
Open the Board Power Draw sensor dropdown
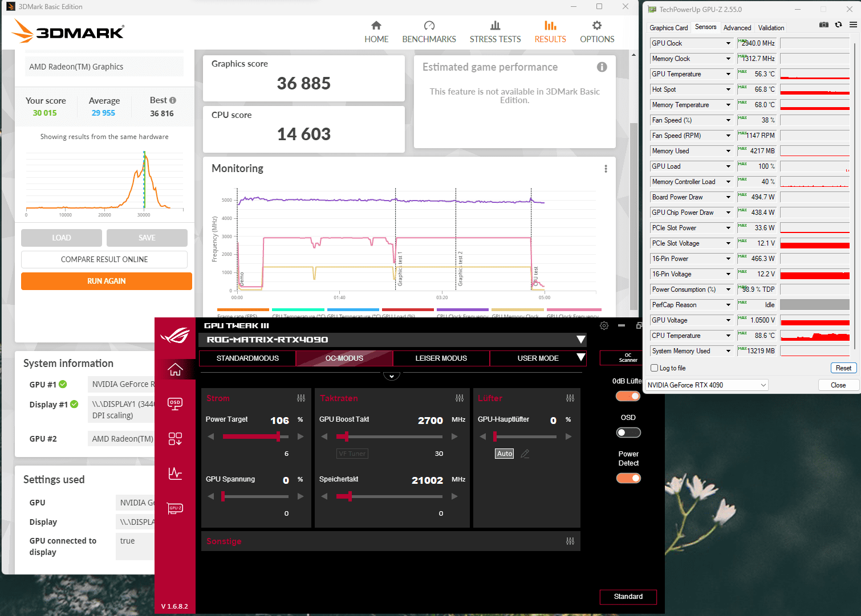[x=728, y=197]
